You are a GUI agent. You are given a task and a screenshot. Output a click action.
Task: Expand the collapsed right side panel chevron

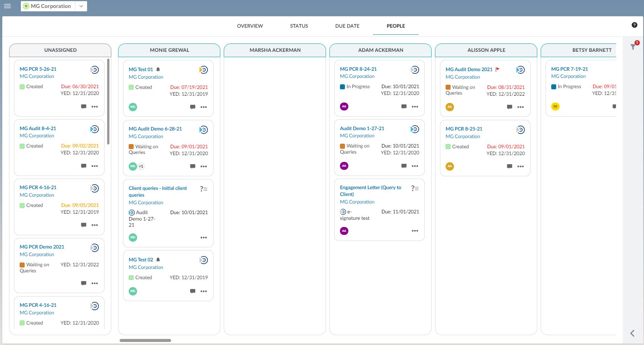tap(632, 333)
